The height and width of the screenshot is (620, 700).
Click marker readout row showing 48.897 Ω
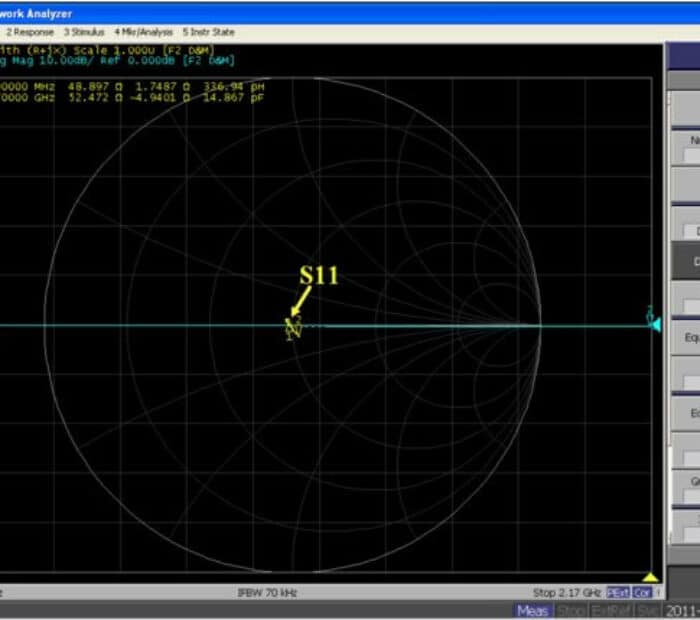click(x=132, y=86)
